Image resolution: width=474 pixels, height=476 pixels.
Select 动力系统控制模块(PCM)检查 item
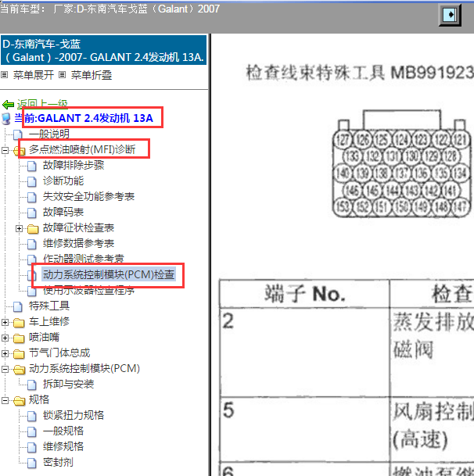pyautogui.click(x=109, y=274)
